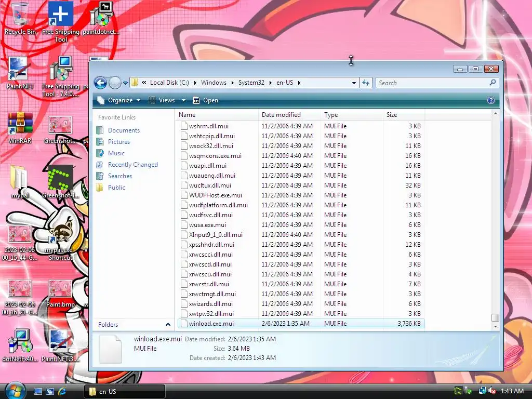Expand the arrow after System32 breadcrumb
This screenshot has height=399, width=532.
[270, 83]
